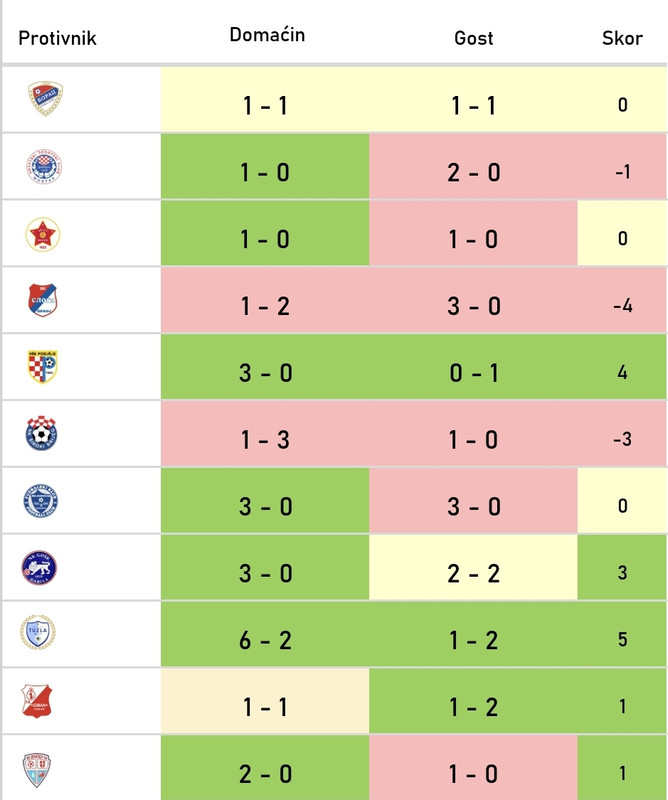Open the Velež red star crest

coord(43,234)
